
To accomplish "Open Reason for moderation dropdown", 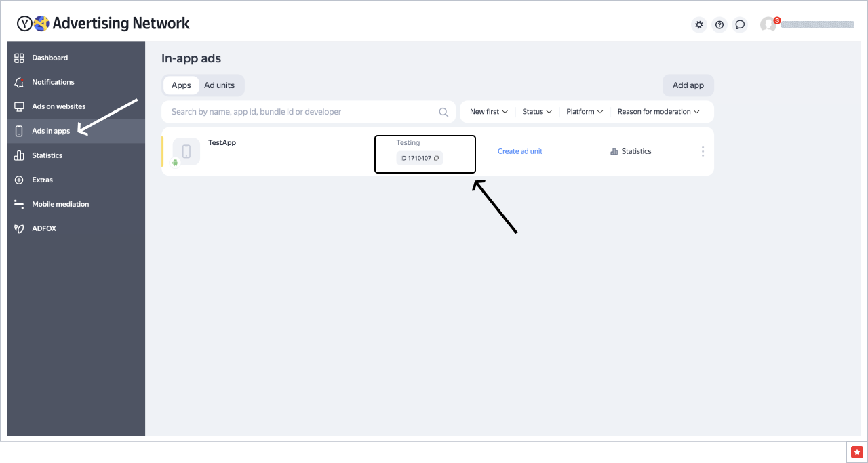I will 658,112.
